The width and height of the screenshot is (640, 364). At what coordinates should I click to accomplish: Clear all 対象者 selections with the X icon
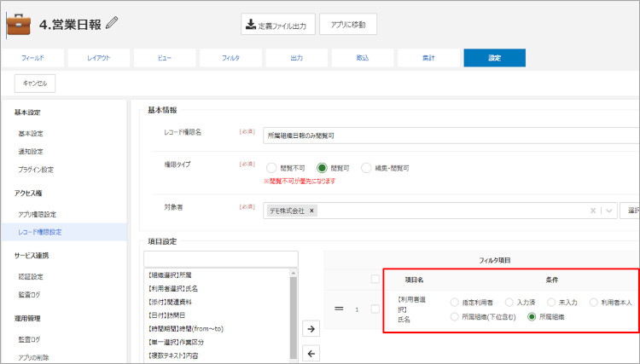point(593,211)
